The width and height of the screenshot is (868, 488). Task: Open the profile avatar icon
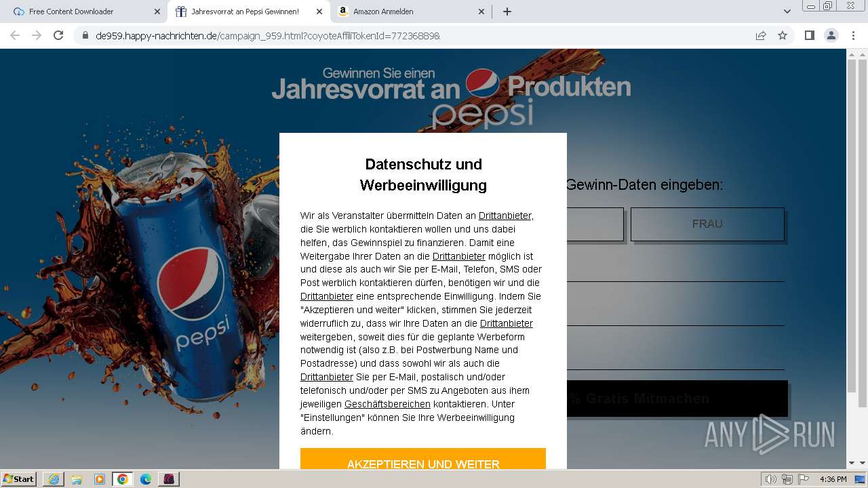[x=831, y=35]
